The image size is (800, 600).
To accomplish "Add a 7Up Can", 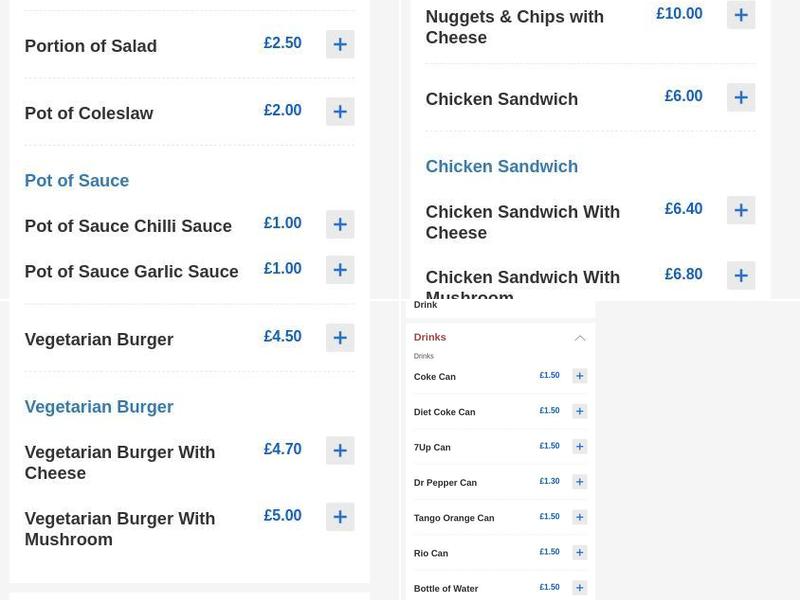I will pyautogui.click(x=579, y=446).
